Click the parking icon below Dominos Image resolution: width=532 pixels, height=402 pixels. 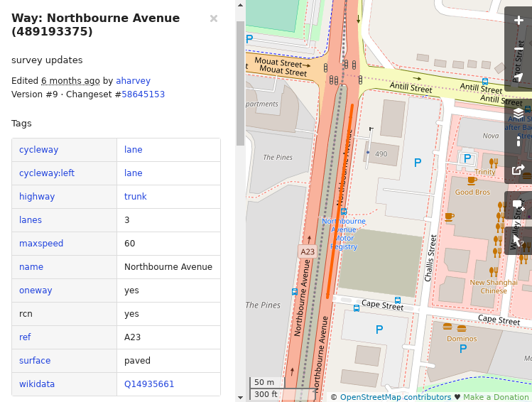pos(463,349)
